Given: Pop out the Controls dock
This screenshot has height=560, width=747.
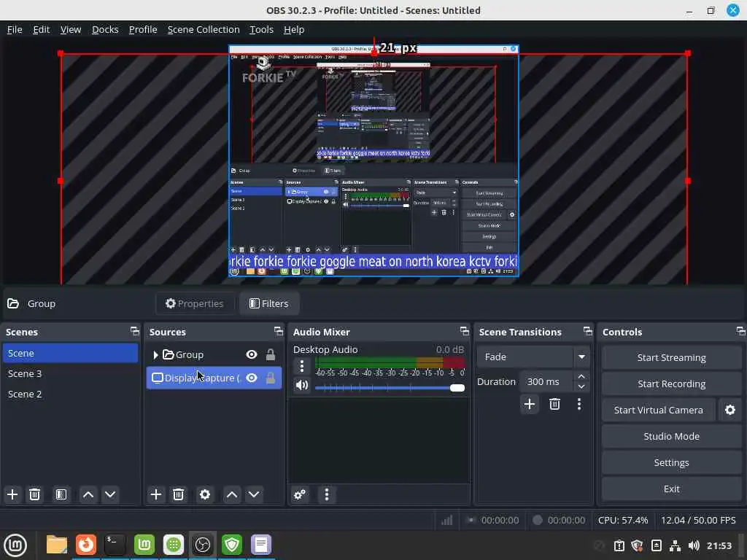Looking at the screenshot, I should (x=740, y=331).
